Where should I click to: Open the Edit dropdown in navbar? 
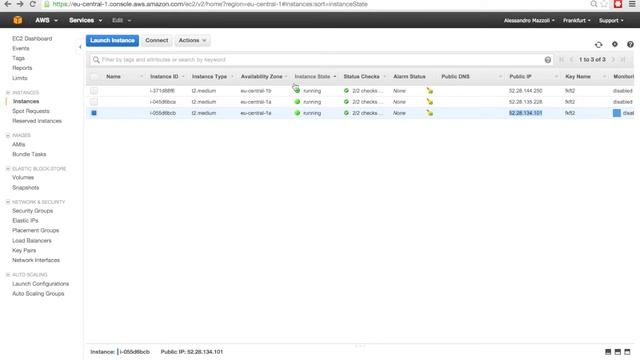pyautogui.click(x=122, y=20)
